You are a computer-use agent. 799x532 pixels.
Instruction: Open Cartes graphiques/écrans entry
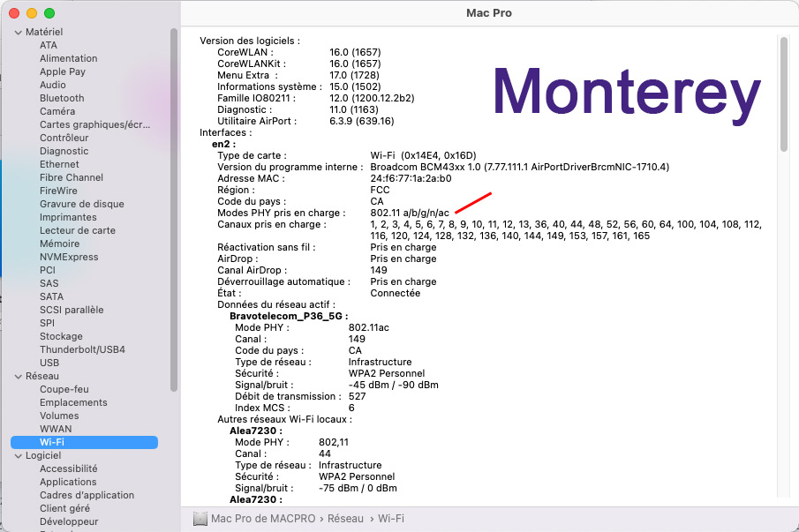pos(94,124)
